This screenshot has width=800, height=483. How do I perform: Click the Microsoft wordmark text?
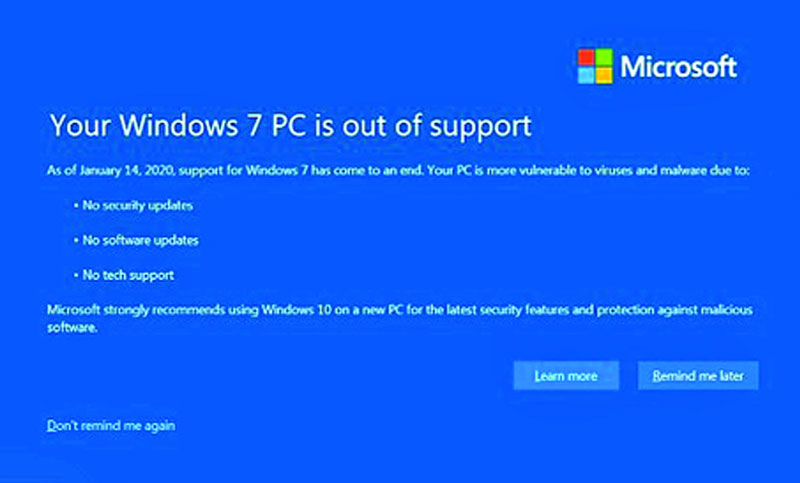(x=679, y=67)
